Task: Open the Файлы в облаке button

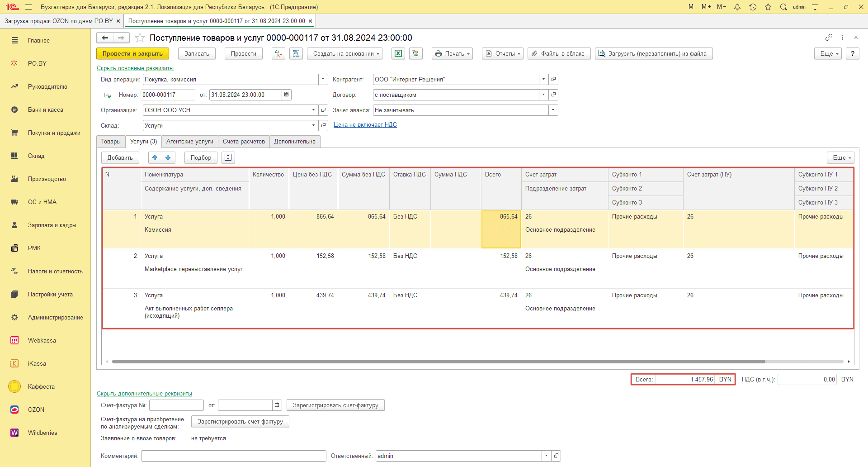Action: pos(559,53)
